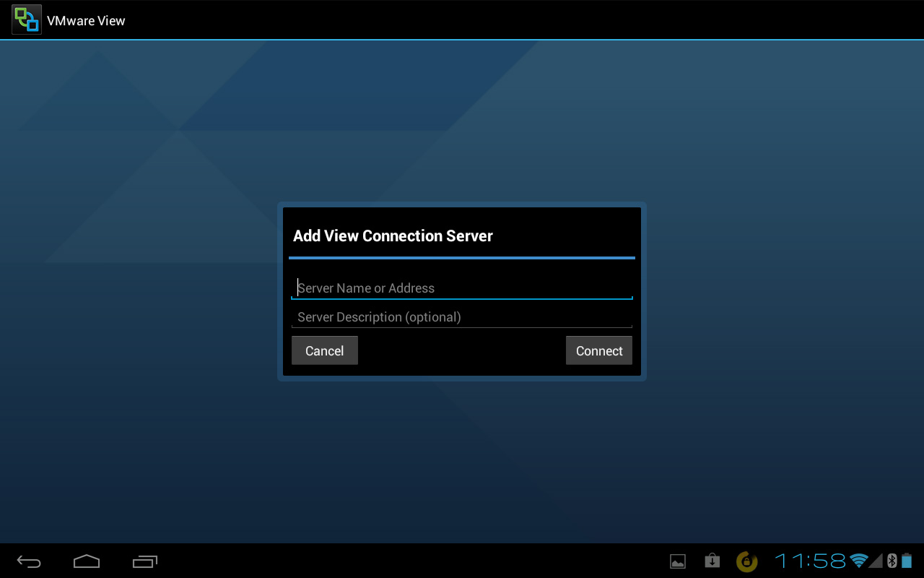Tap the battery status icon

coord(907,561)
